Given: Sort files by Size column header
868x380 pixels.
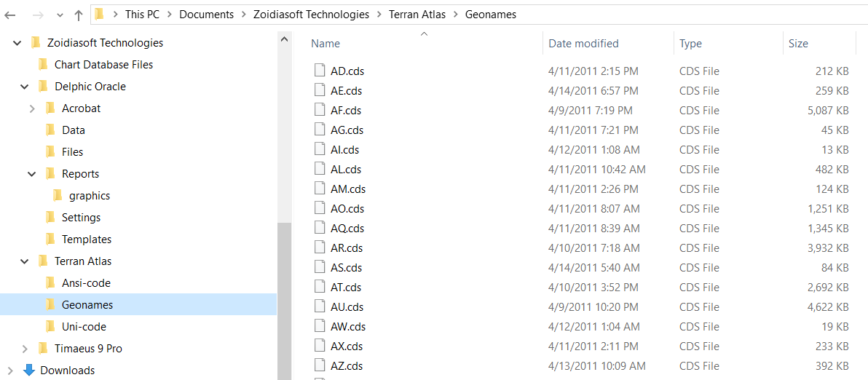Looking at the screenshot, I should 798,43.
